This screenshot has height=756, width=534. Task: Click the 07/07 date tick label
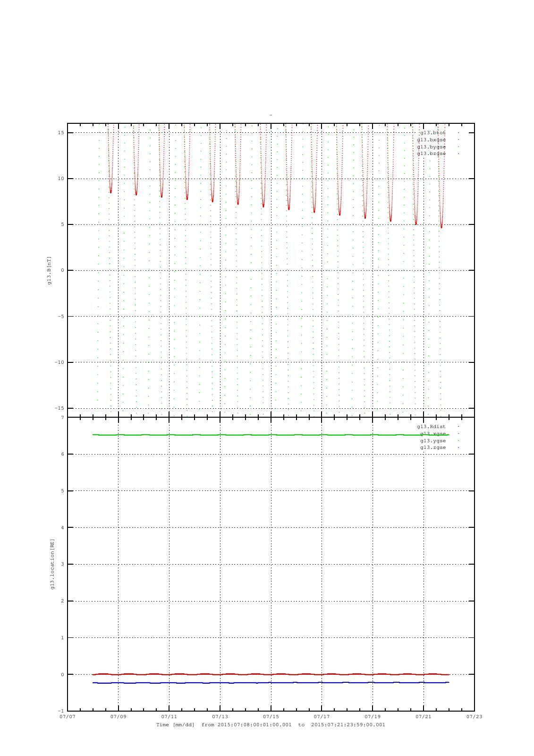(68, 717)
